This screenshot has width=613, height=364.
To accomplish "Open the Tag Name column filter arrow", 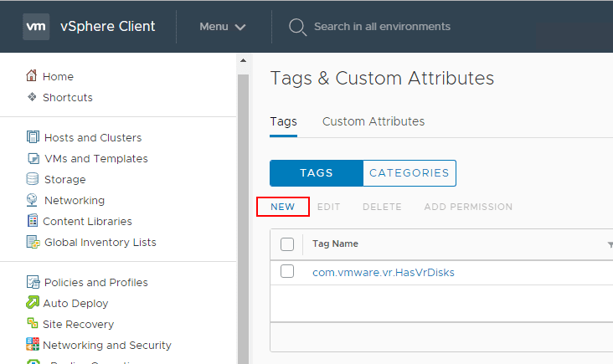I will click(x=610, y=244).
